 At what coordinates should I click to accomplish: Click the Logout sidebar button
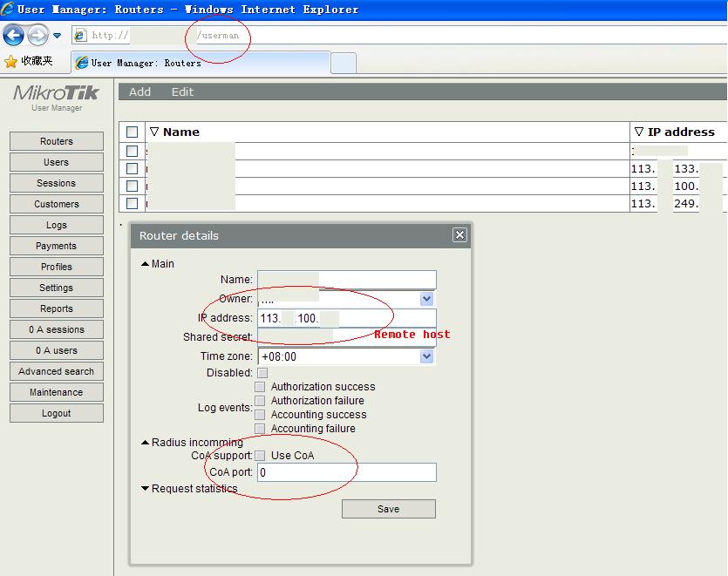click(57, 413)
